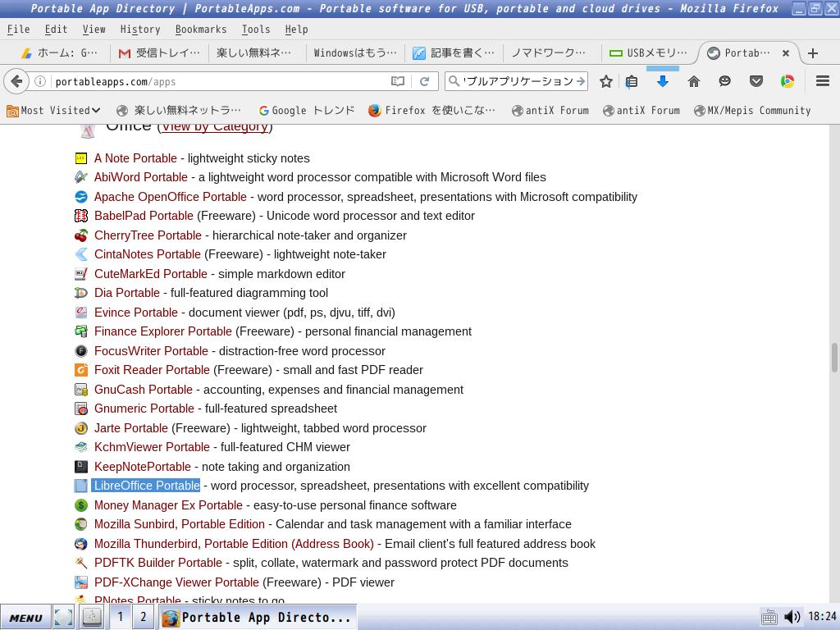Click the keyboard icon in system tray
Image resolution: width=840 pixels, height=630 pixels.
point(769,617)
